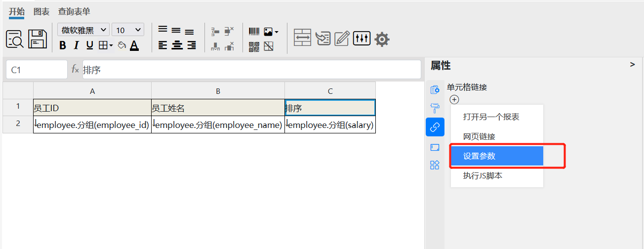This screenshot has height=249, width=644.
Task: Choose 执行JS脚本 from the menu
Action: tap(497, 175)
